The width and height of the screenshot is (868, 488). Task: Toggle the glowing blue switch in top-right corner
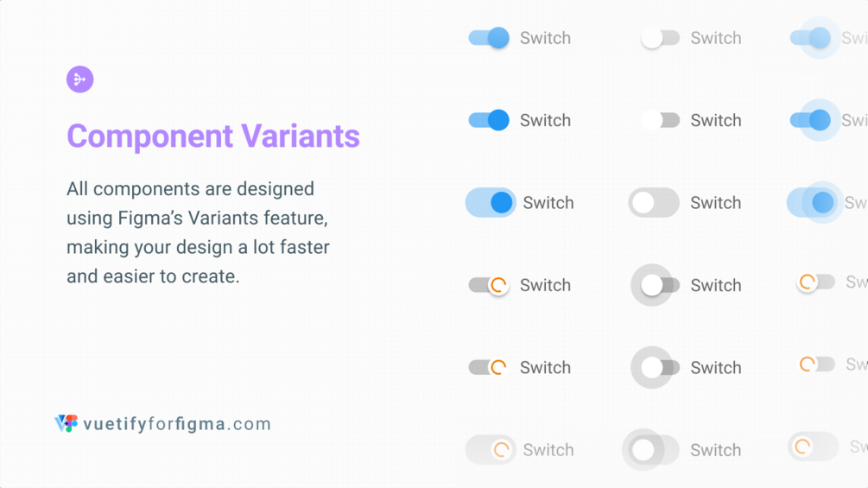click(811, 38)
